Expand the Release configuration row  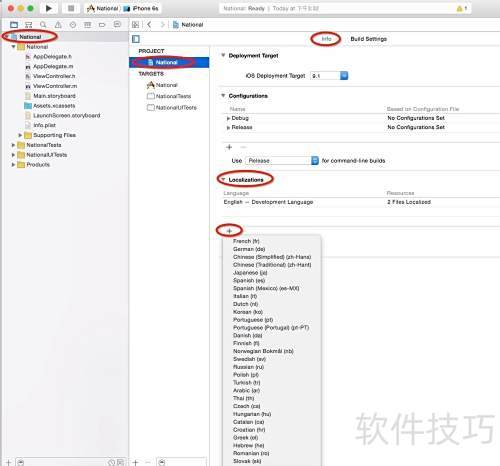[228, 128]
